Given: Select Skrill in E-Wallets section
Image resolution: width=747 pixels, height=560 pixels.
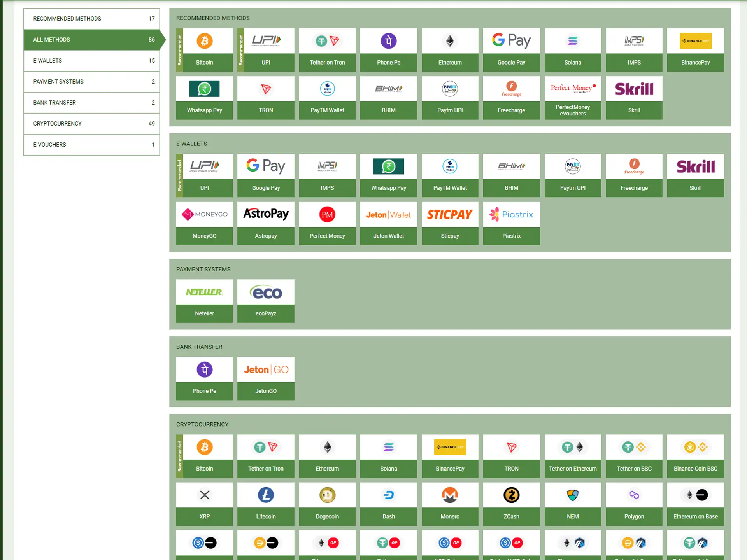Looking at the screenshot, I should click(696, 175).
